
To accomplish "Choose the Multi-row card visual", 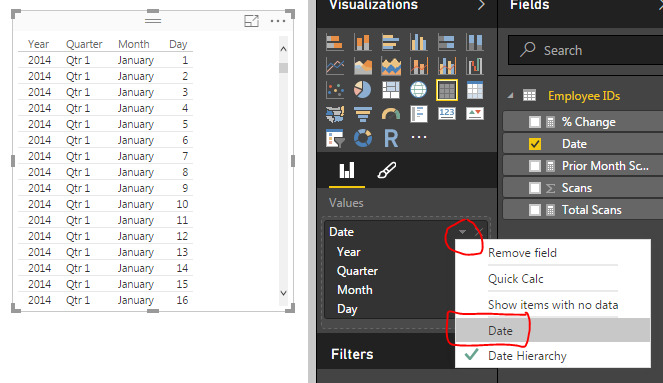I will coord(419,114).
